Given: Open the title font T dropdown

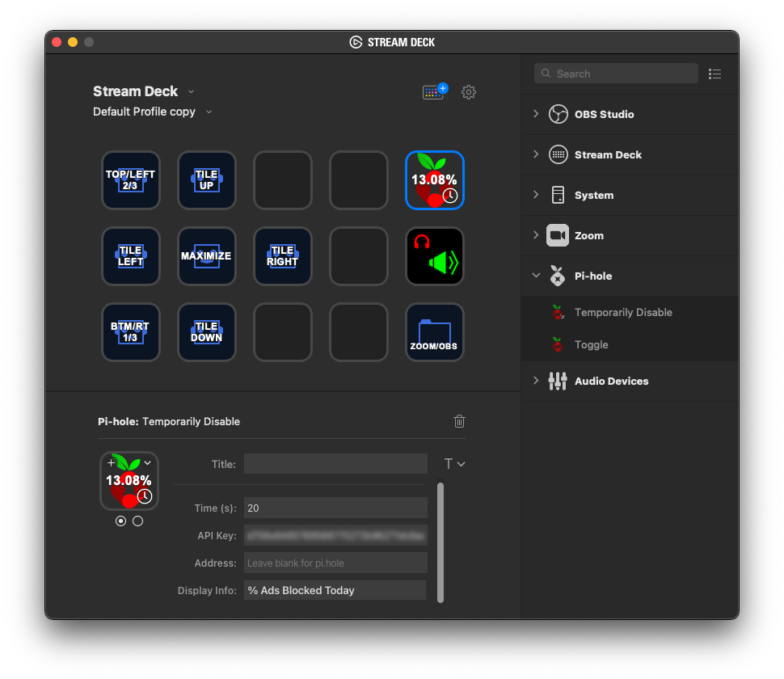Looking at the screenshot, I should (455, 464).
